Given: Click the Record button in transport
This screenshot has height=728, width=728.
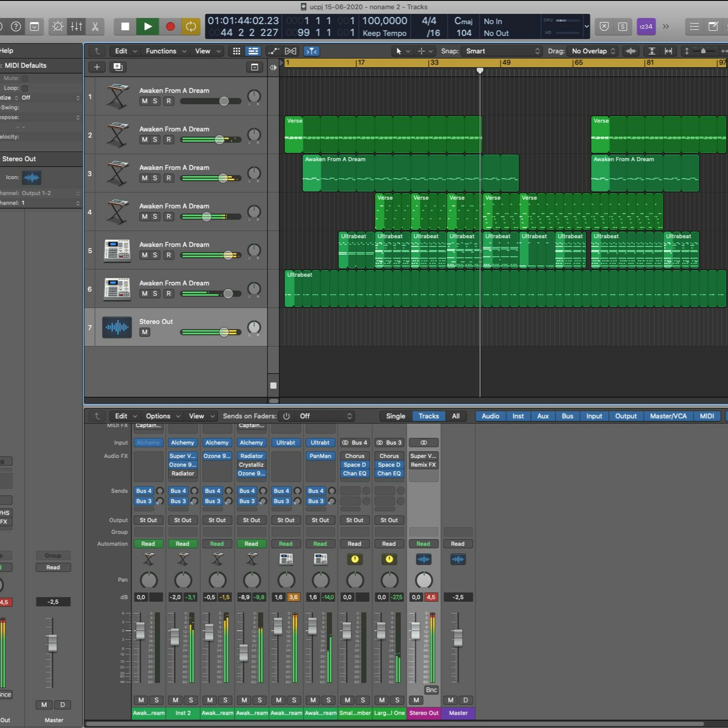Looking at the screenshot, I should [x=170, y=26].
